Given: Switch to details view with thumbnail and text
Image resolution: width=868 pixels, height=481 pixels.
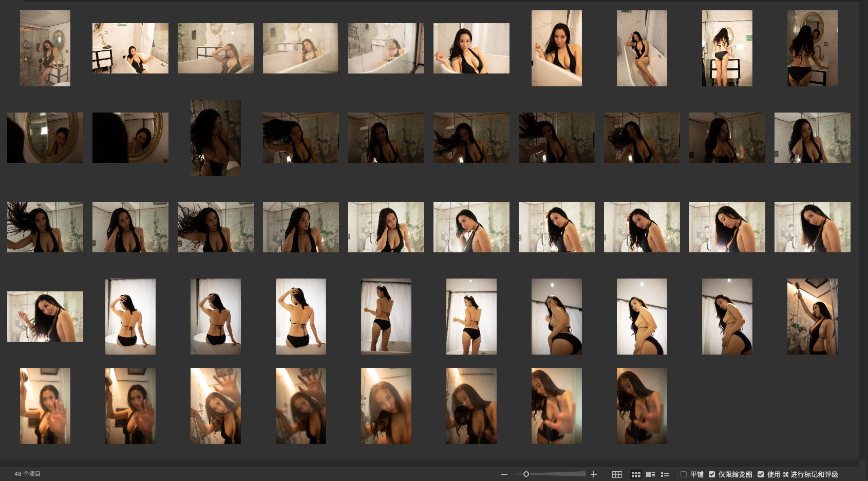Looking at the screenshot, I should click(650, 474).
